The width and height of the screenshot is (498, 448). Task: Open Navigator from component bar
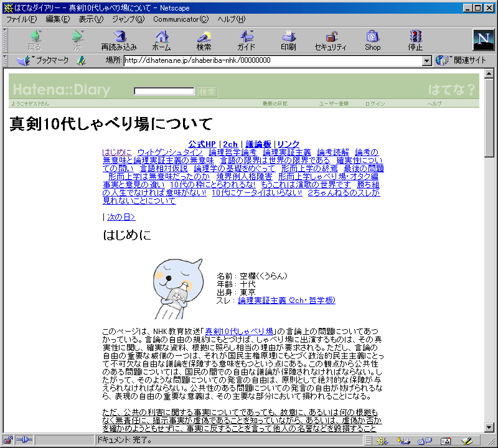coord(382,441)
